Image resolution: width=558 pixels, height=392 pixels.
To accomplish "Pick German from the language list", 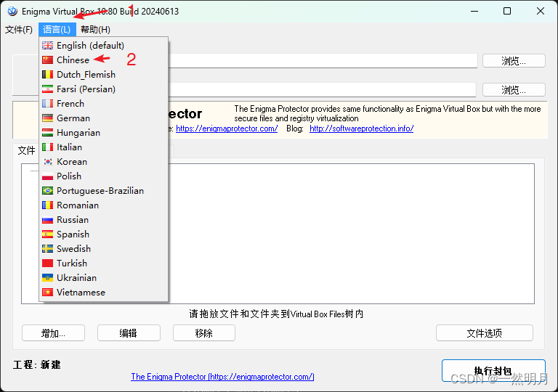I will (x=103, y=118).
